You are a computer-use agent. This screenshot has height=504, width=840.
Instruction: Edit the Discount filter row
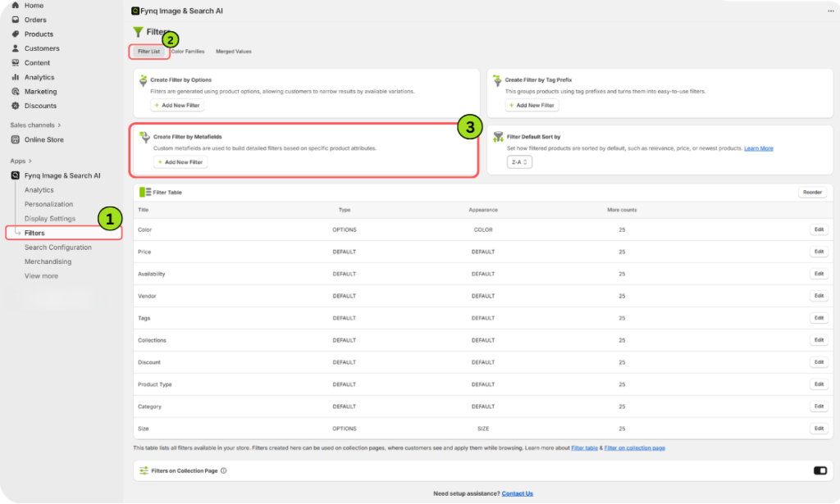tap(819, 362)
